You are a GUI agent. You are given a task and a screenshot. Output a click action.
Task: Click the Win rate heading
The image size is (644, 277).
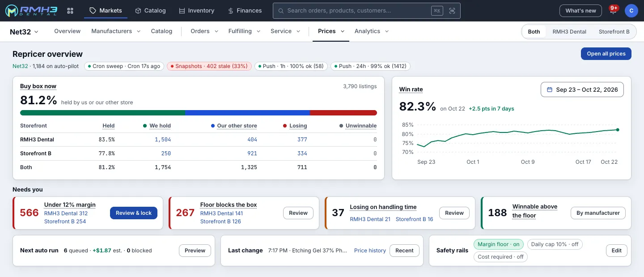point(411,89)
